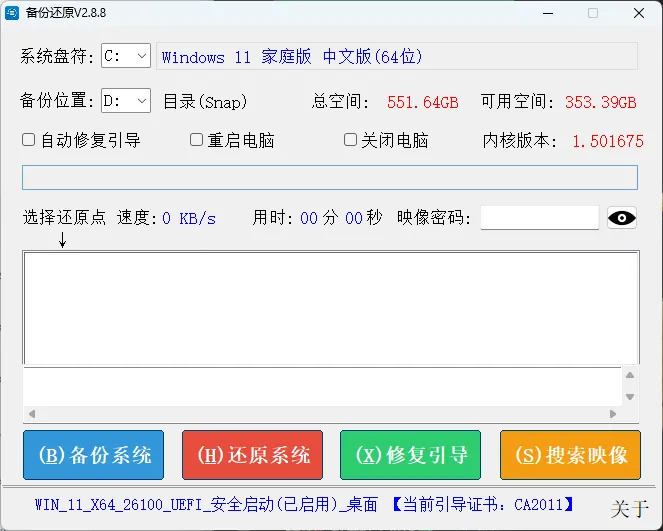Click Windows 11 家庭版 system info text
Image resolution: width=663 pixels, height=531 pixels.
click(x=292, y=57)
